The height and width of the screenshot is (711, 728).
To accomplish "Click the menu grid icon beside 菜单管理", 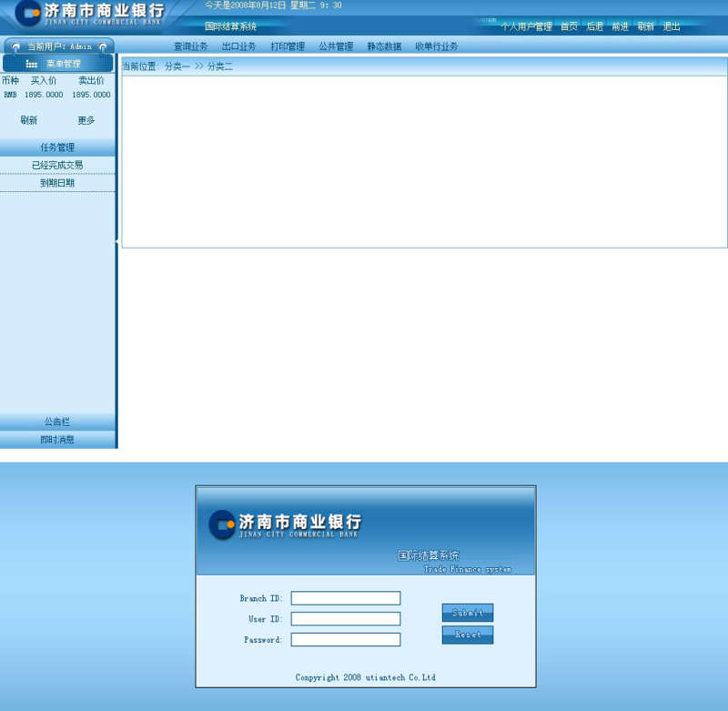I will pyautogui.click(x=32, y=63).
